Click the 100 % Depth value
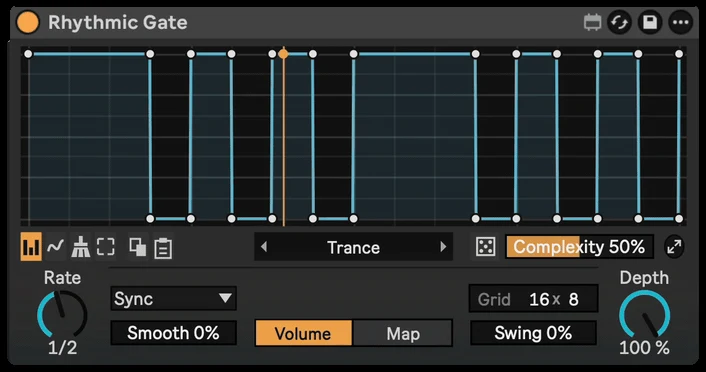The width and height of the screenshot is (706, 372). pos(644,348)
